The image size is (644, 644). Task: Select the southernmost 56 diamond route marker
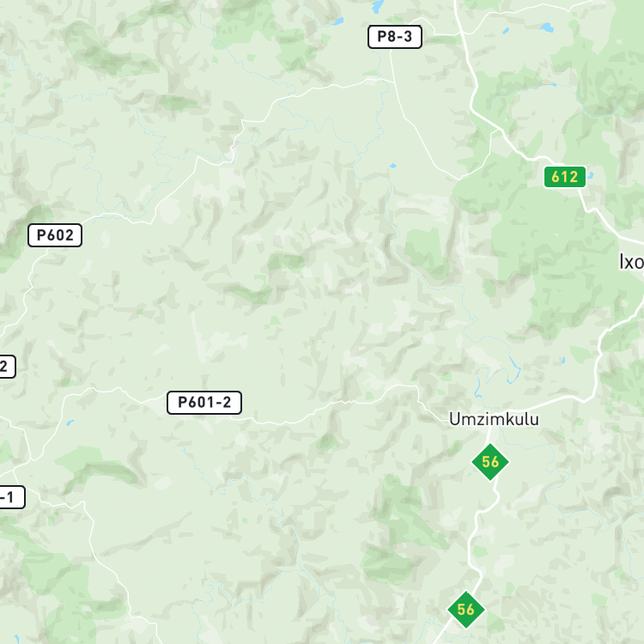click(465, 610)
